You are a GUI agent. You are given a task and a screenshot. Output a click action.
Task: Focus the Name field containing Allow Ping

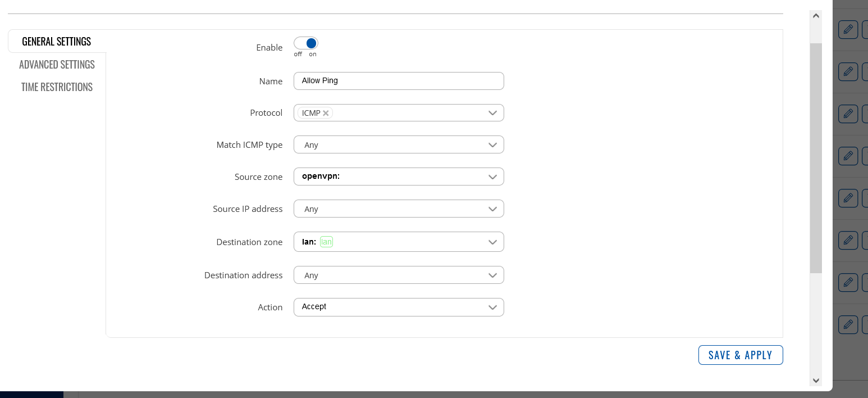click(399, 81)
